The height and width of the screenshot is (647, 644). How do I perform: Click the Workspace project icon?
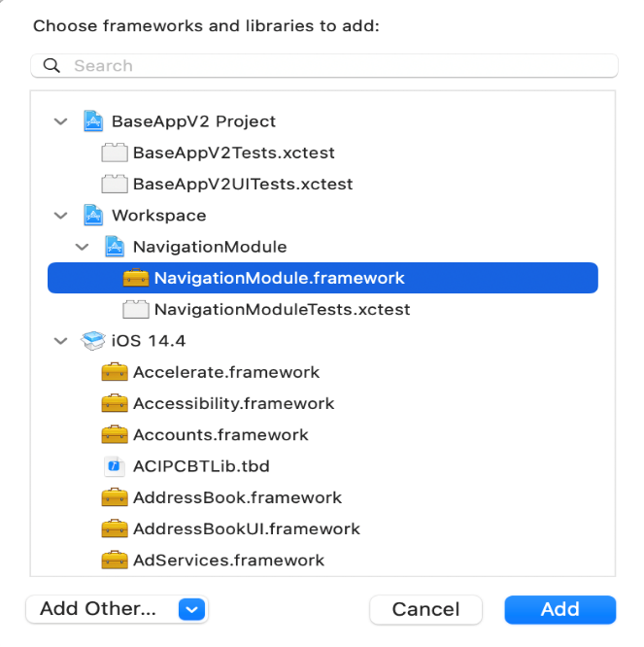point(93,216)
